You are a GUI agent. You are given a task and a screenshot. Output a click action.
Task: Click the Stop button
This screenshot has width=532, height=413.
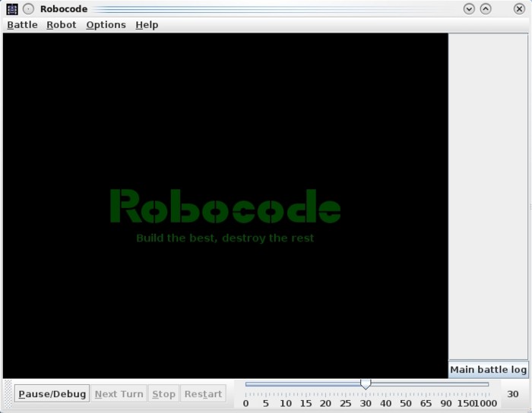[163, 394]
